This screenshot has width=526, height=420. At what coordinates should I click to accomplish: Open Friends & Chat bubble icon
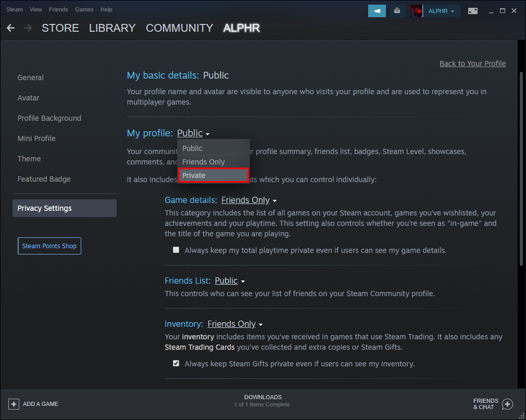point(508,404)
